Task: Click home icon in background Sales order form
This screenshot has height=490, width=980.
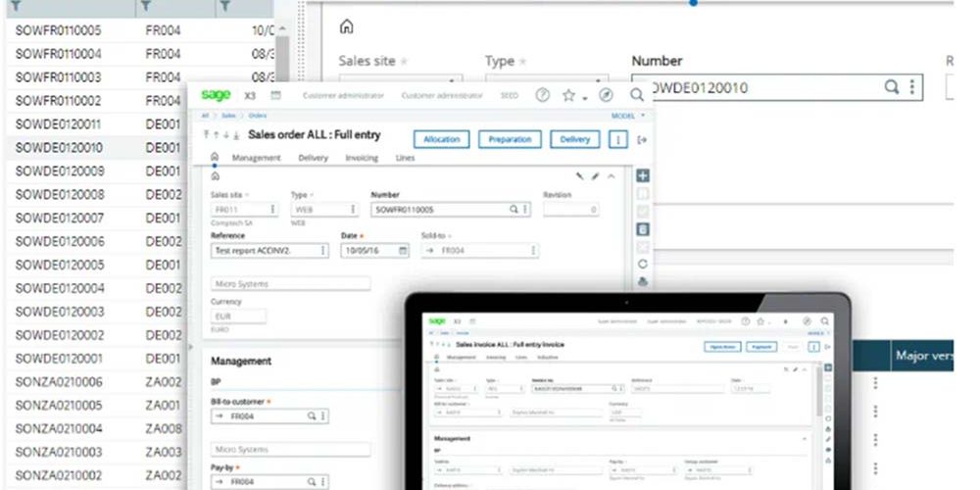Action: (x=346, y=26)
